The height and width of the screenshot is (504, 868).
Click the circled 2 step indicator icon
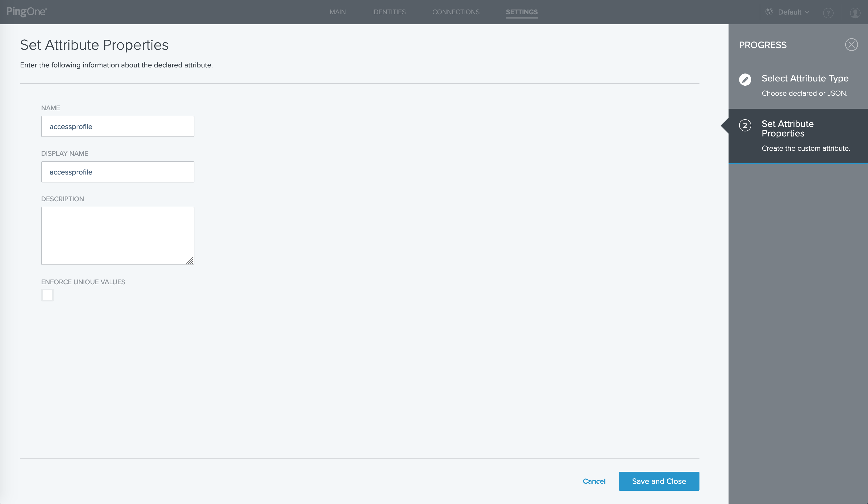[745, 125]
